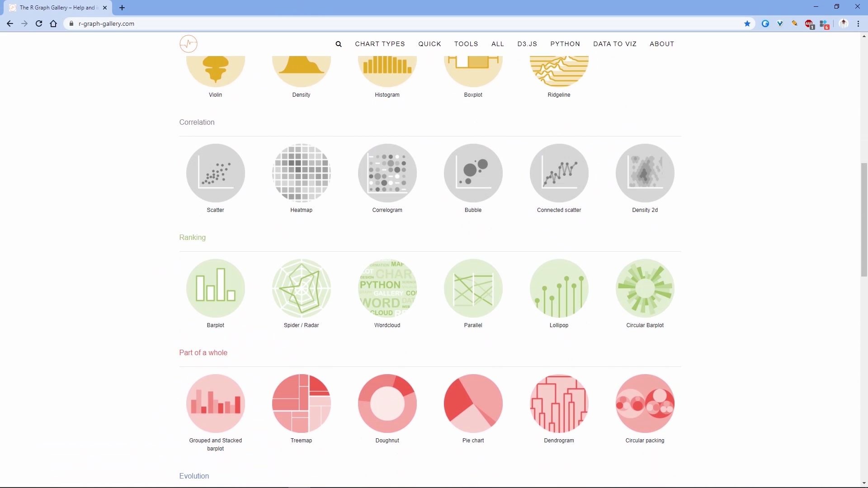Viewport: 868px width, 488px height.
Task: Scroll down to Evolution section
Action: point(194,475)
